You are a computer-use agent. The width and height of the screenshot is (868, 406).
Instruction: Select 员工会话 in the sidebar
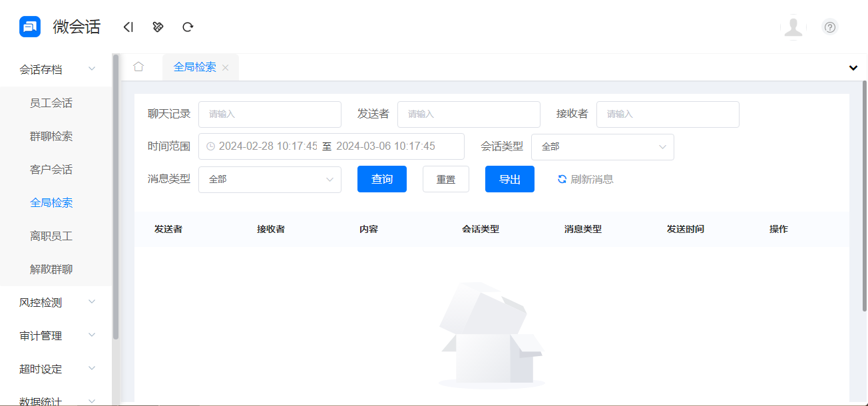point(50,102)
